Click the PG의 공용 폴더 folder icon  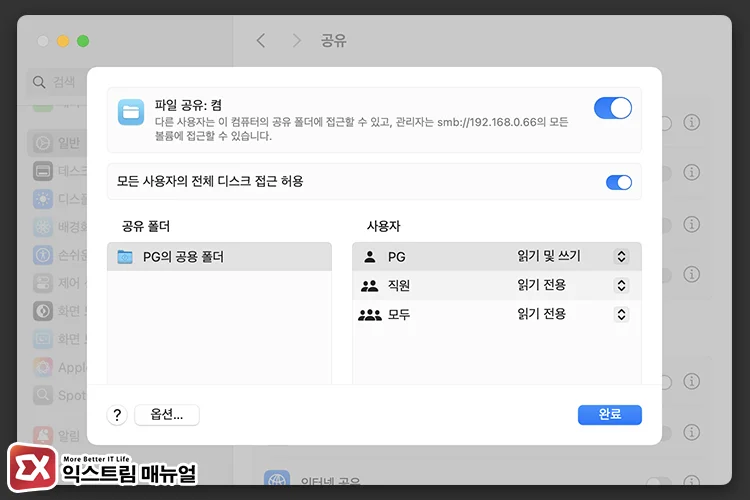coord(125,257)
